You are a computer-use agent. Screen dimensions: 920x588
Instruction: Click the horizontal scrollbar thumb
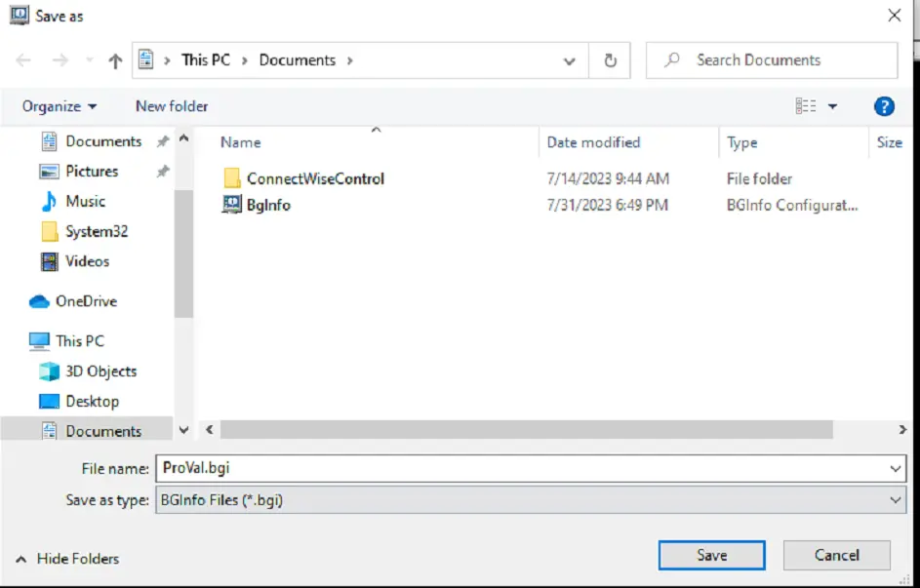click(x=526, y=430)
